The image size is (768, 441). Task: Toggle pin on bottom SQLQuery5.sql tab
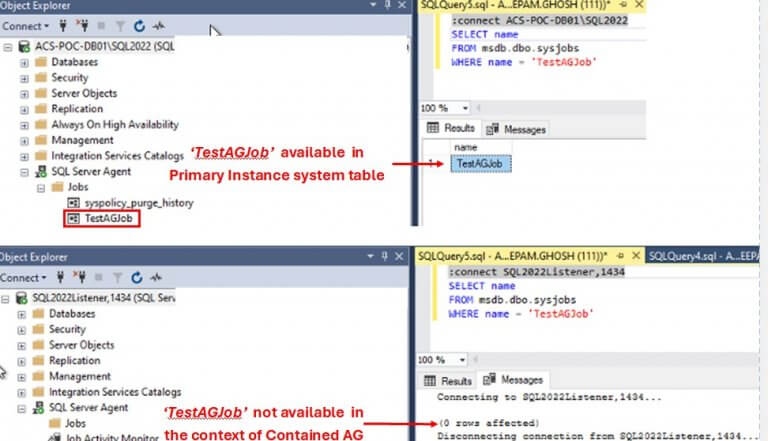(x=620, y=256)
